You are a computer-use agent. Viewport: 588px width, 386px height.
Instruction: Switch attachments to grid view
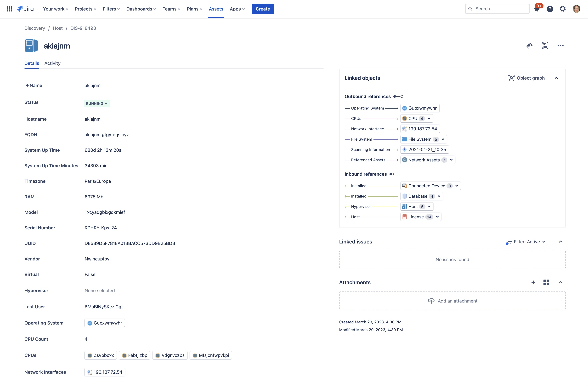tap(547, 282)
